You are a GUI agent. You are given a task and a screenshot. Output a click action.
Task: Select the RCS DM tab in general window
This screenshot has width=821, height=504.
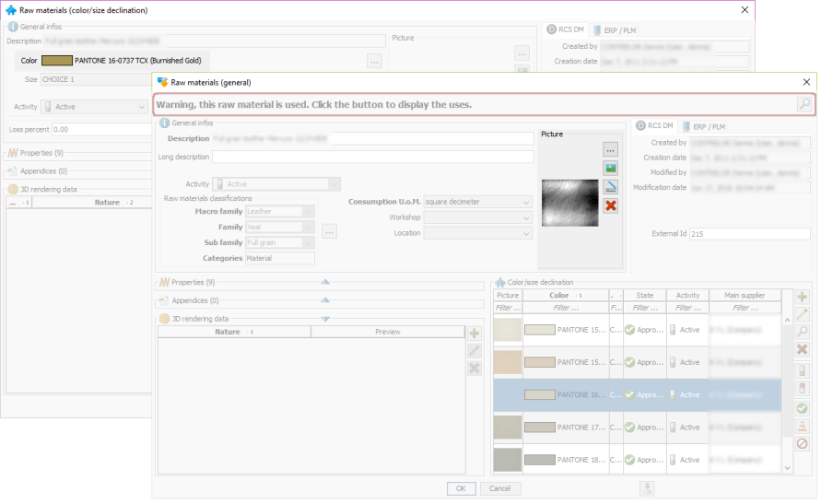(x=654, y=125)
